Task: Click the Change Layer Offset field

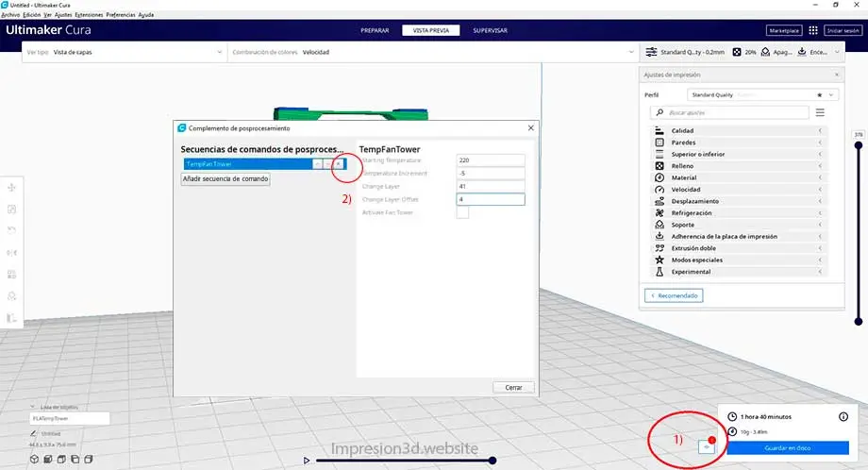Action: tap(491, 199)
